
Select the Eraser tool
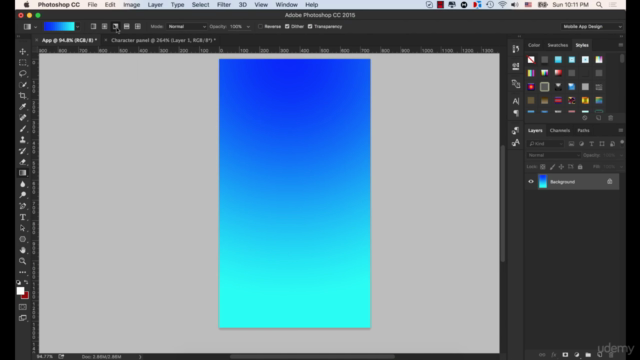coord(22,162)
